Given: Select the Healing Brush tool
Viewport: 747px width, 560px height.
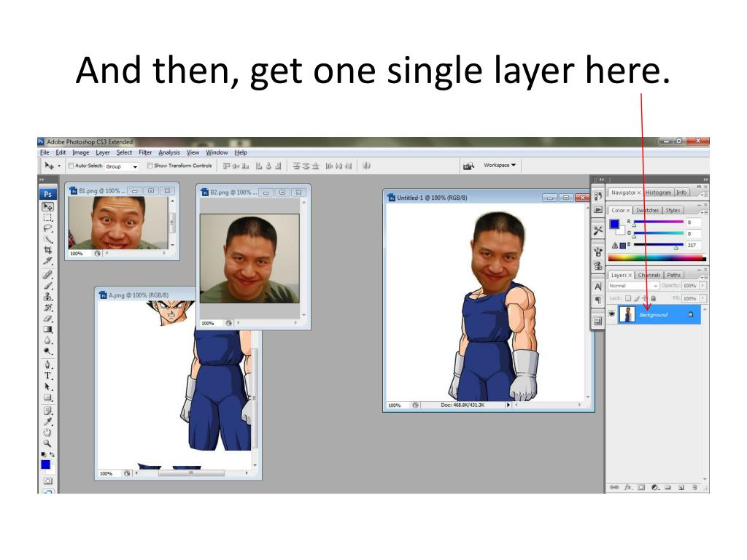Looking at the screenshot, I should (x=47, y=275).
